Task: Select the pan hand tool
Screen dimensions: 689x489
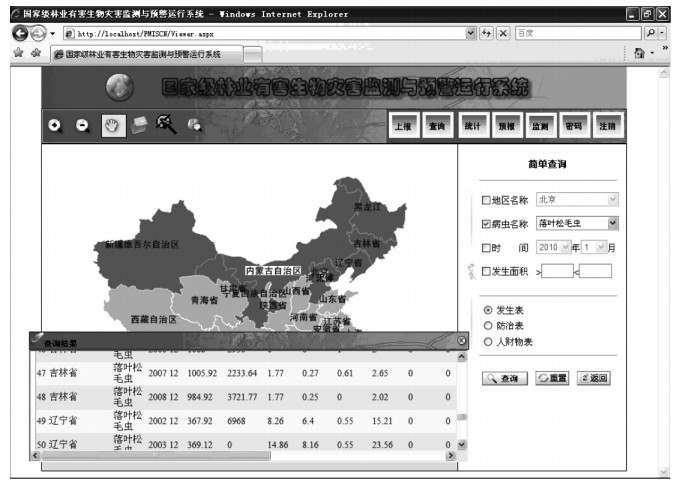Action: (x=111, y=126)
